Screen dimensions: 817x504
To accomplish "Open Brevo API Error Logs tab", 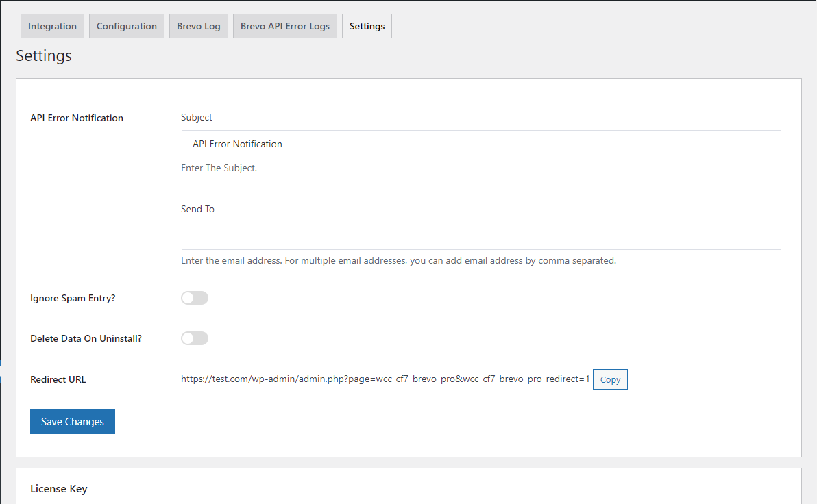I will click(x=285, y=26).
